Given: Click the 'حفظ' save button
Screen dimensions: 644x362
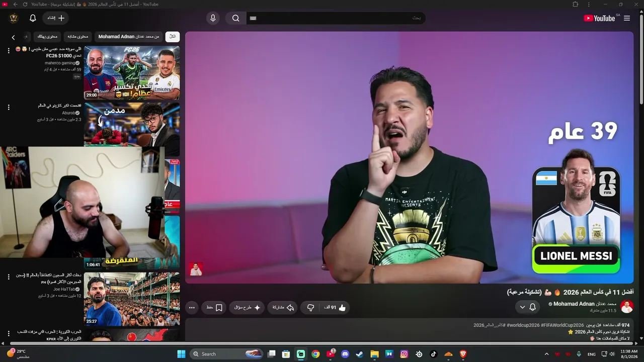Looking at the screenshot, I should click(214, 308).
